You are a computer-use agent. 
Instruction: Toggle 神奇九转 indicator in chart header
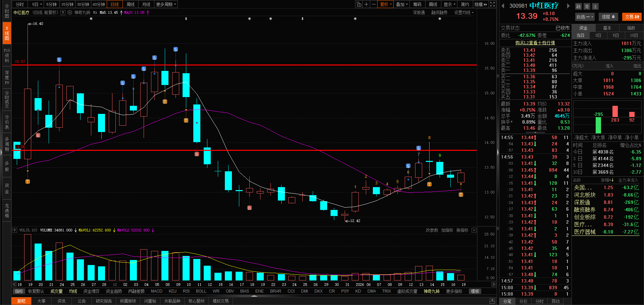(82, 12)
